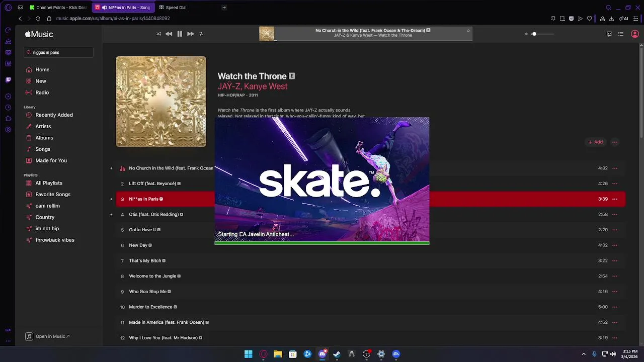Select the Why I Love You track
Image resolution: width=644 pixels, height=362 pixels.
pyautogui.click(x=370, y=338)
